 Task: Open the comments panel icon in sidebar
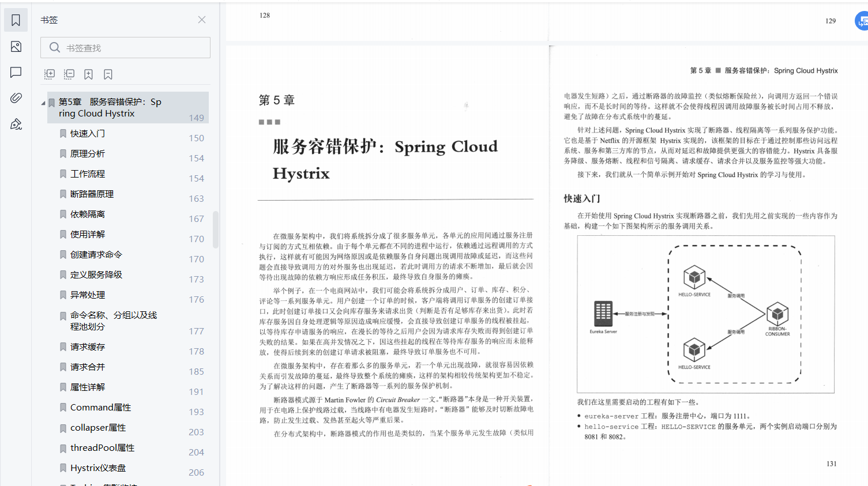tap(16, 72)
